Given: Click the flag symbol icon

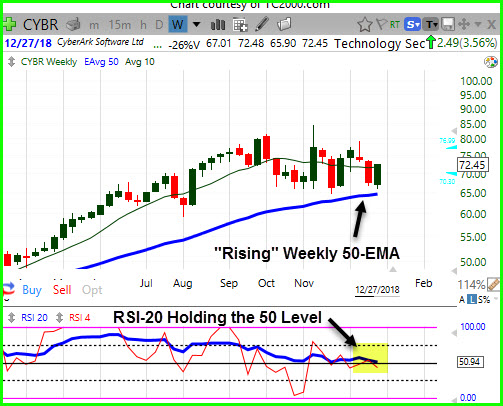Looking at the screenshot, I should (381, 24).
